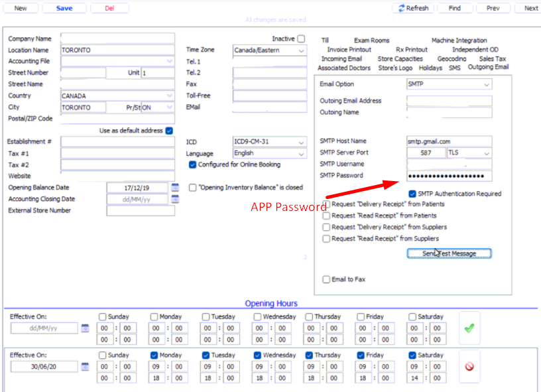541x392 pixels.
Task: Open the Language dropdown
Action: click(301, 154)
